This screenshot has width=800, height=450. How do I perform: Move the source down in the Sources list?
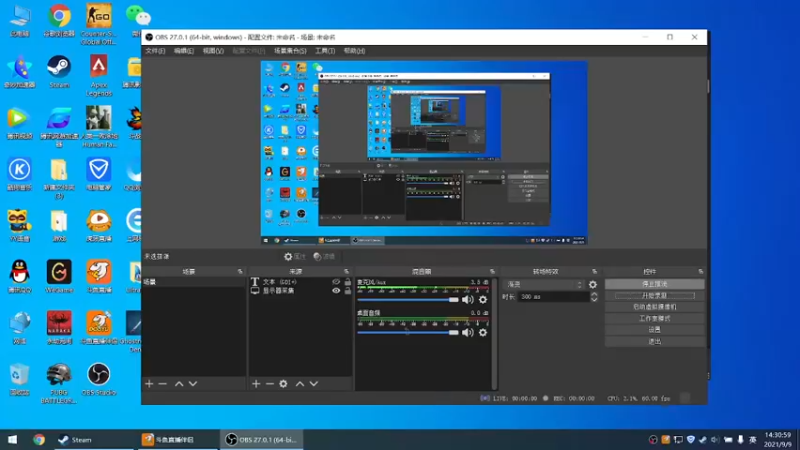[314, 384]
